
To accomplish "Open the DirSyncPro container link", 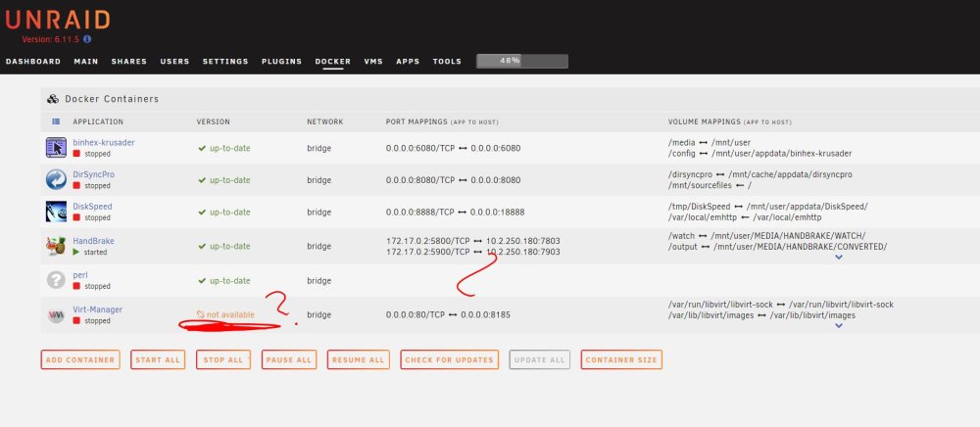I will (94, 174).
